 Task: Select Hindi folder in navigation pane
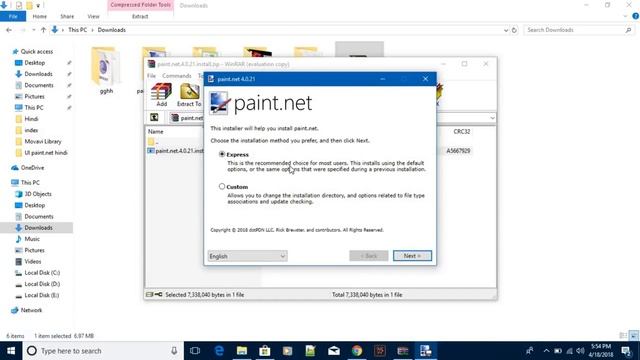point(31,119)
